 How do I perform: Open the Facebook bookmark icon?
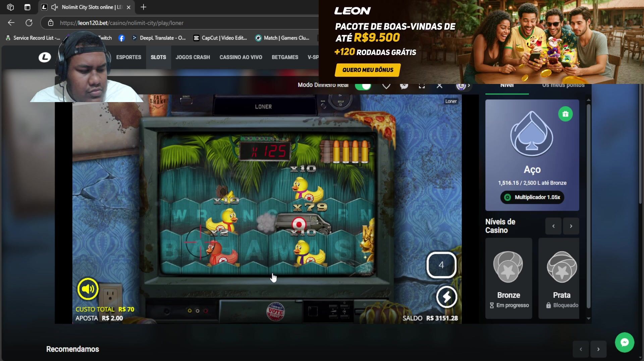pyautogui.click(x=121, y=38)
